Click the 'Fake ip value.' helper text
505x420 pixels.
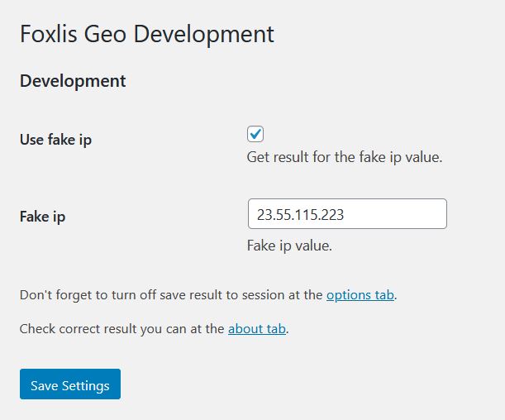(289, 246)
